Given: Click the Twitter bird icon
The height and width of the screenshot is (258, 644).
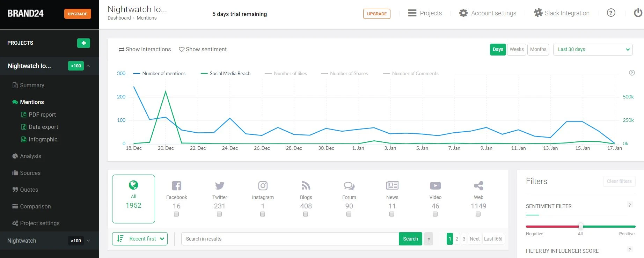Looking at the screenshot, I should pyautogui.click(x=219, y=185).
